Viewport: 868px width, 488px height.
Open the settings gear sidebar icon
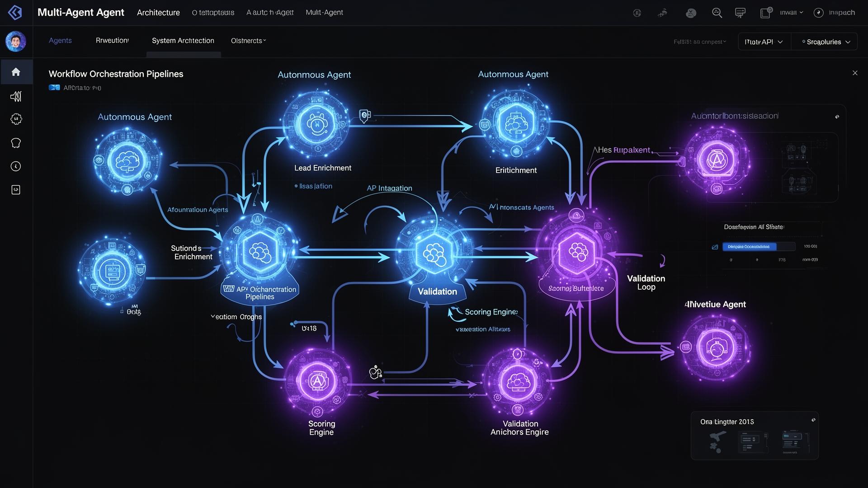pyautogui.click(x=16, y=119)
